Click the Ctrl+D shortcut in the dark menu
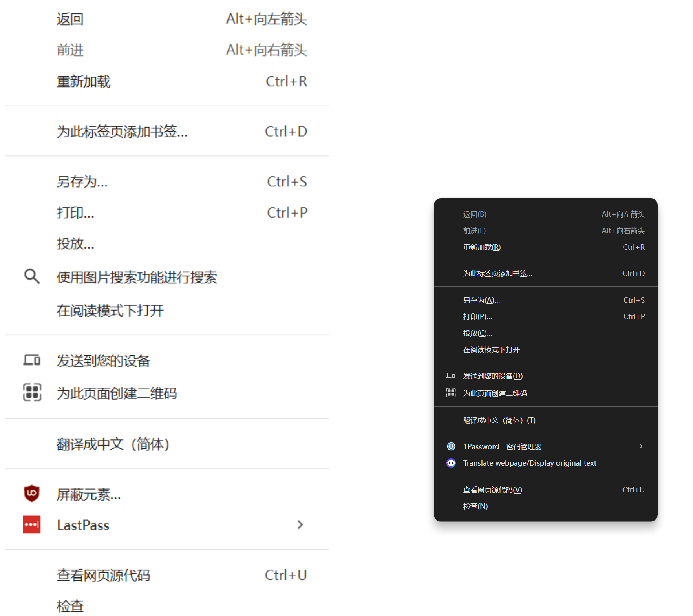693x616 pixels. pyautogui.click(x=633, y=273)
